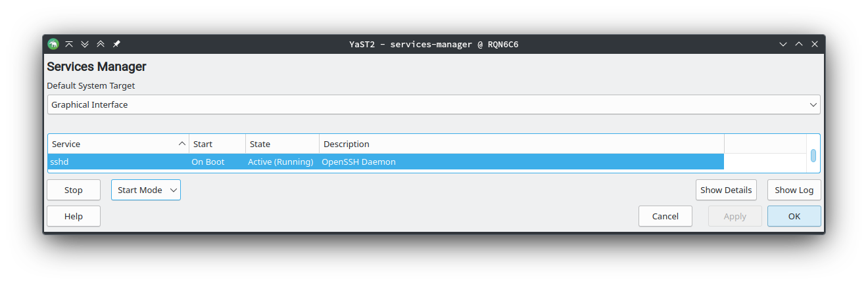Click the Help button

(74, 216)
